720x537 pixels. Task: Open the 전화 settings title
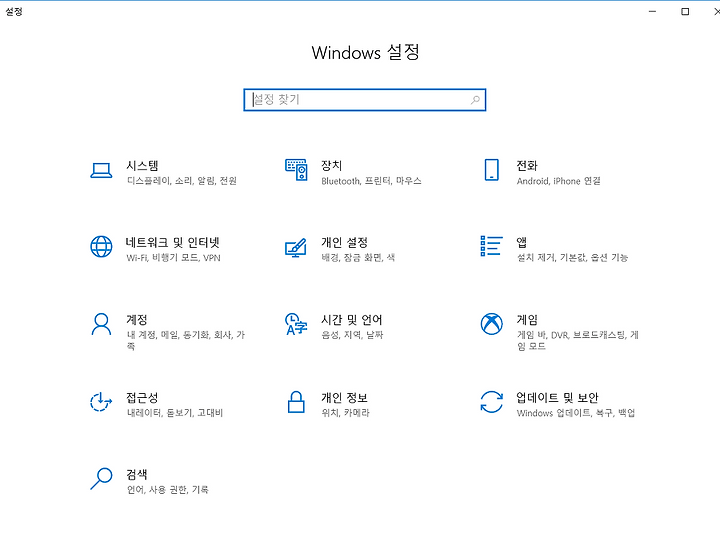coord(527,165)
